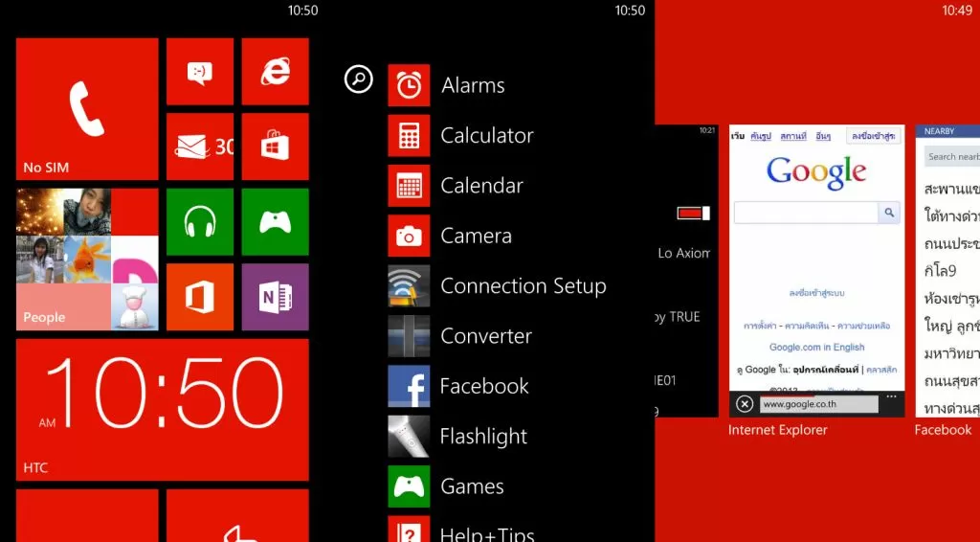Screen dimensions: 980x542
Task: Open the three-dots menu in browser bar
Action: click(892, 397)
